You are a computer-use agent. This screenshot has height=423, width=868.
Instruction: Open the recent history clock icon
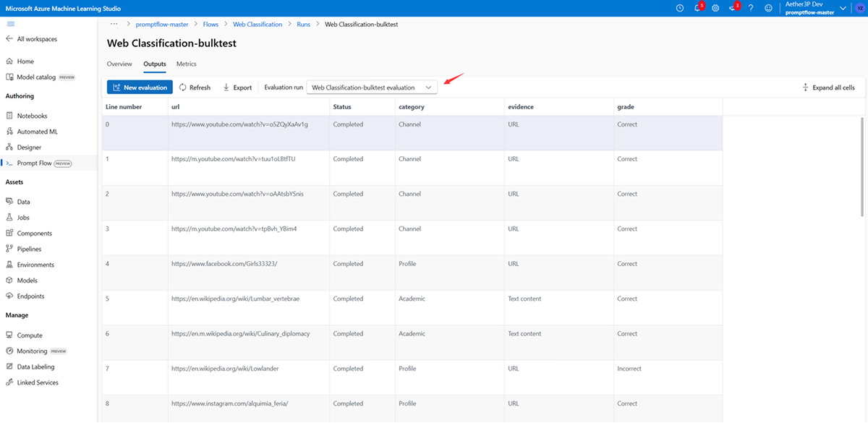tap(679, 8)
